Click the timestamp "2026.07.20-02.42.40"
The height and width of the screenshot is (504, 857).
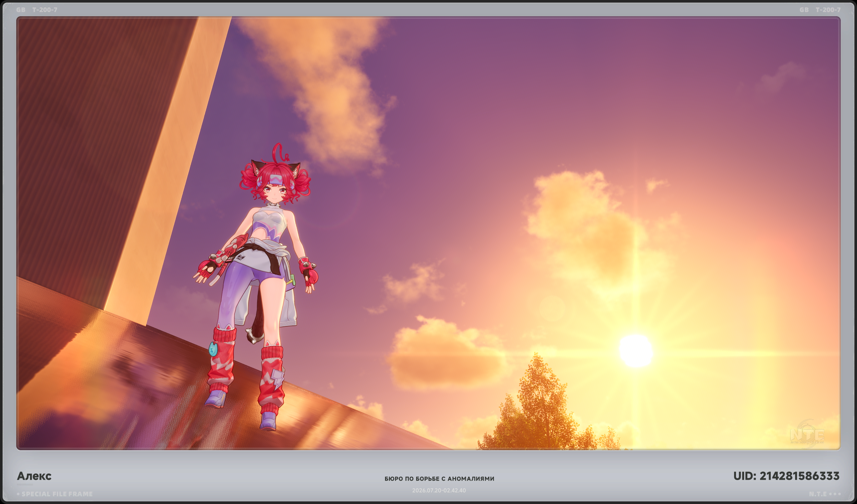[x=439, y=490]
